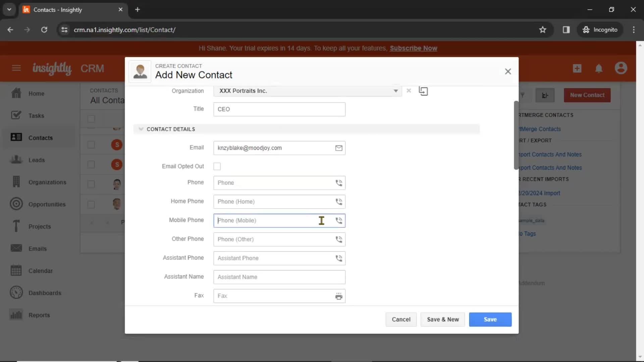Click the dial icon next to Home Phone field

click(338, 201)
